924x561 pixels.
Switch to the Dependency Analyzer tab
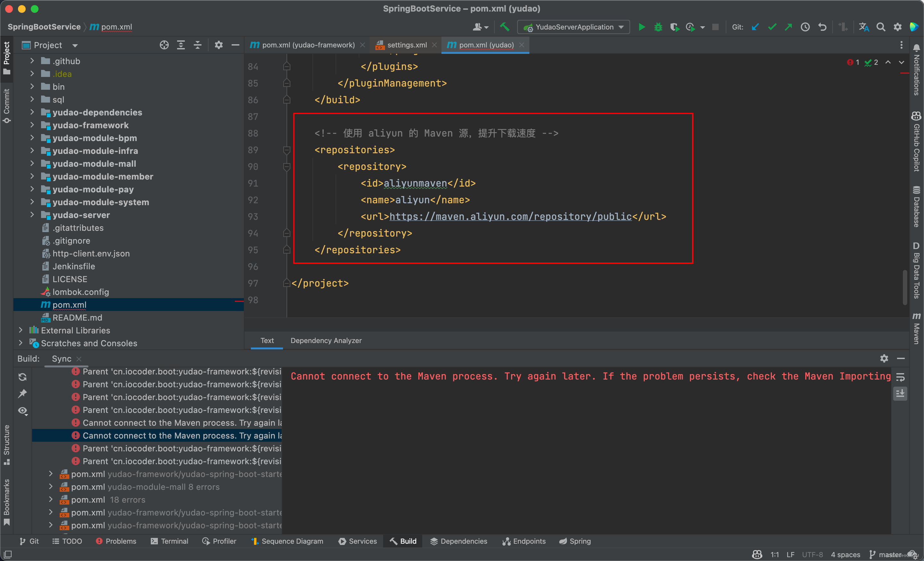325,341
